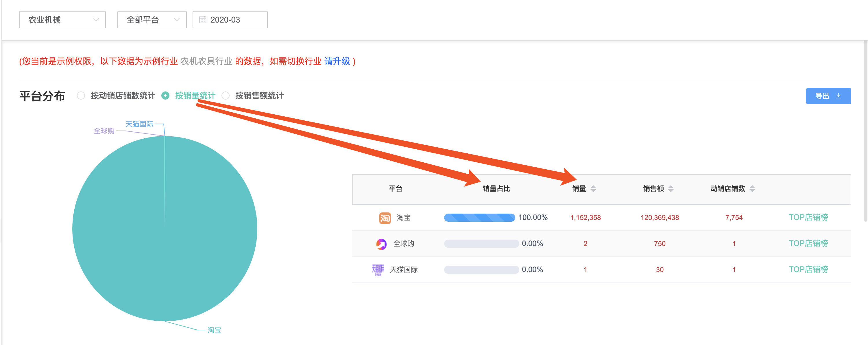Viewport: 868px width, 345px height.
Task: Sort table by 销售额 column arrows
Action: (x=671, y=188)
